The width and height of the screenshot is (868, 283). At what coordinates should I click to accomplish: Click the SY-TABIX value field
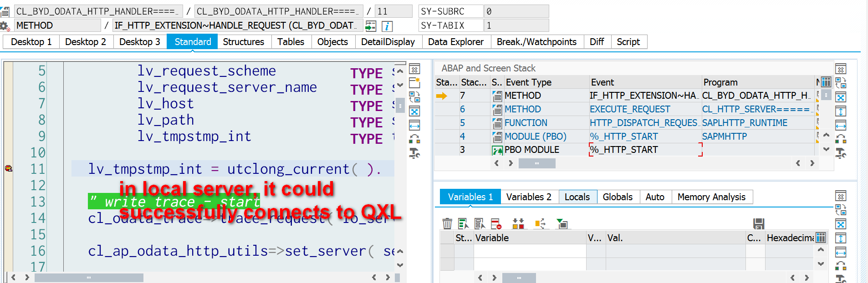[516, 25]
